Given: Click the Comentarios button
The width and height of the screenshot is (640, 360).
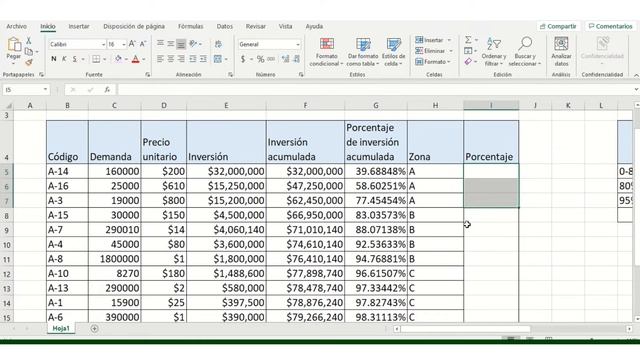Looking at the screenshot, I should click(611, 26).
